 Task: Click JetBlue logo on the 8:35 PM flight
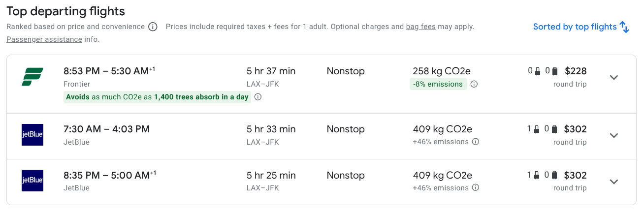(x=32, y=181)
